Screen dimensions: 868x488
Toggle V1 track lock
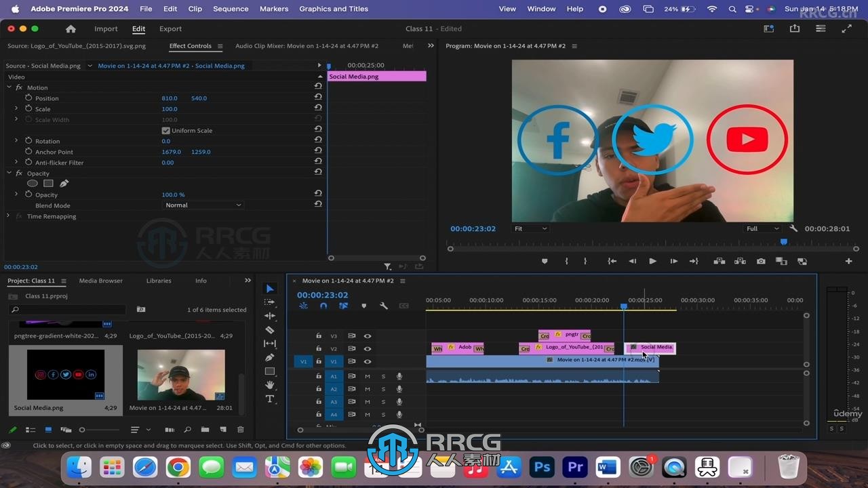319,362
